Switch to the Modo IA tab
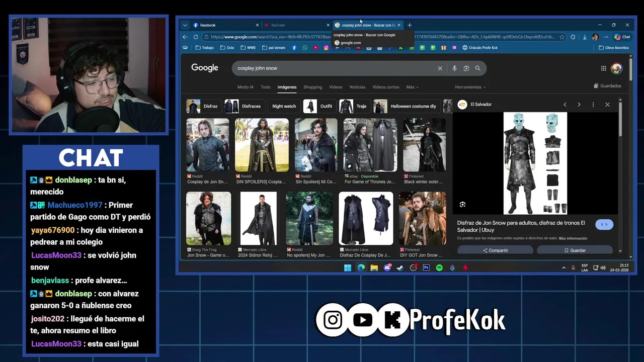This screenshot has height=362, width=644. tap(246, 87)
